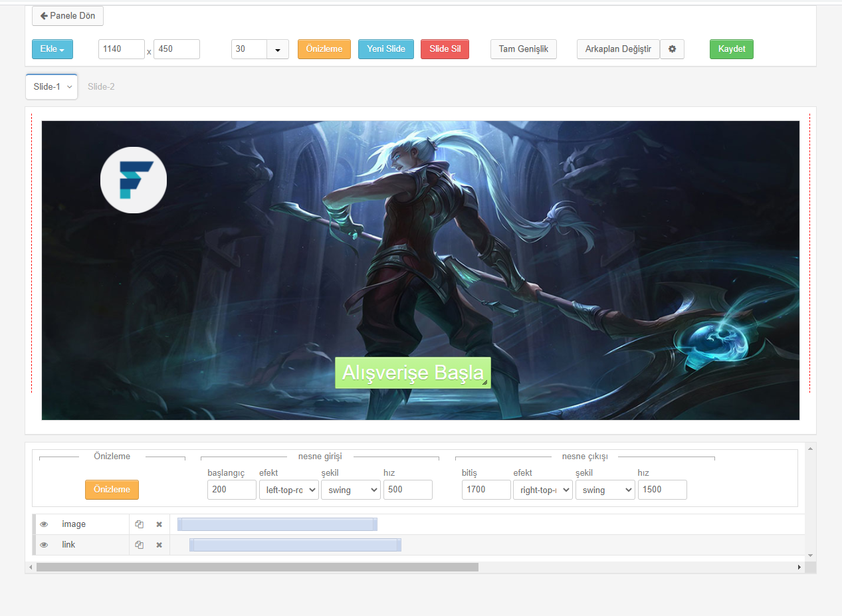
Task: Click the Yeni Slide button
Action: (x=386, y=49)
